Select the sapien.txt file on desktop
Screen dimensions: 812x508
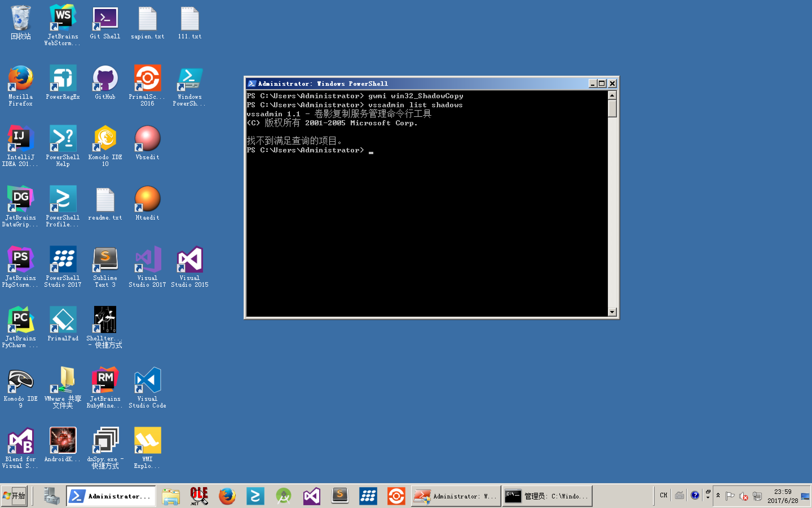(147, 23)
